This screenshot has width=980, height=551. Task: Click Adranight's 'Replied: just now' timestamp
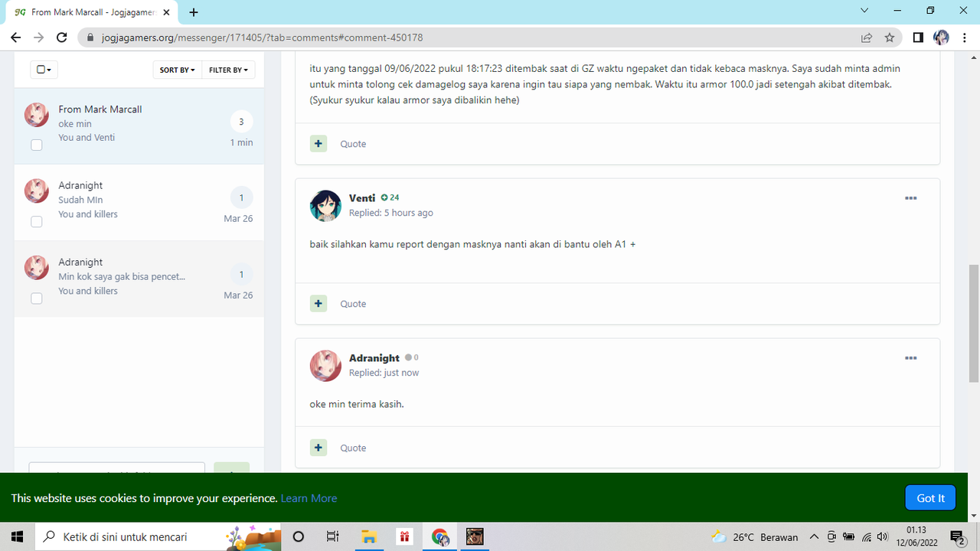(x=384, y=373)
